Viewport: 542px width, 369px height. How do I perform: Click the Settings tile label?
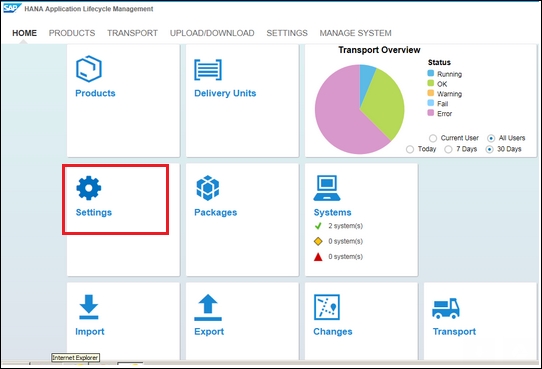coord(94,212)
